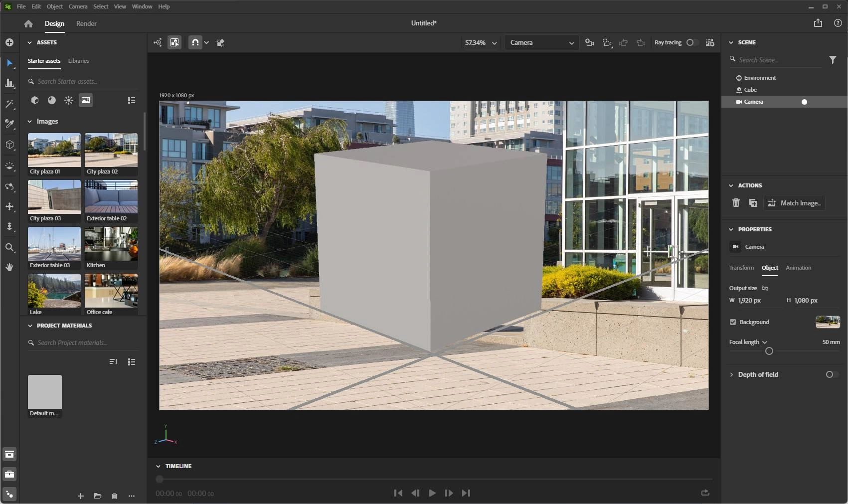The image size is (848, 504).
Task: Filter starter assets by lights
Action: point(69,100)
